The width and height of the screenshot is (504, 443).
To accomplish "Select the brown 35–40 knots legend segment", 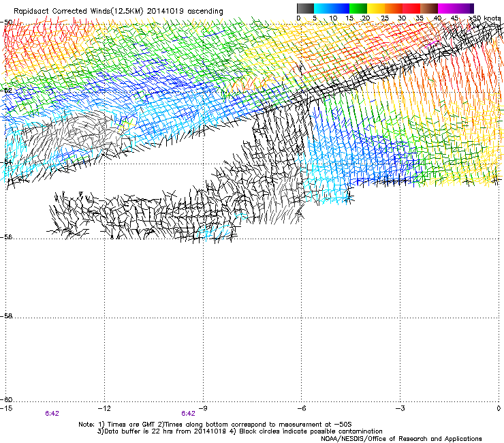I will pyautogui.click(x=429, y=8).
